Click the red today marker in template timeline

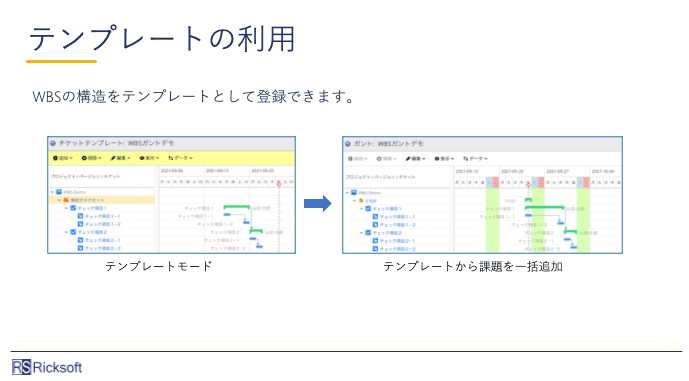(279, 184)
